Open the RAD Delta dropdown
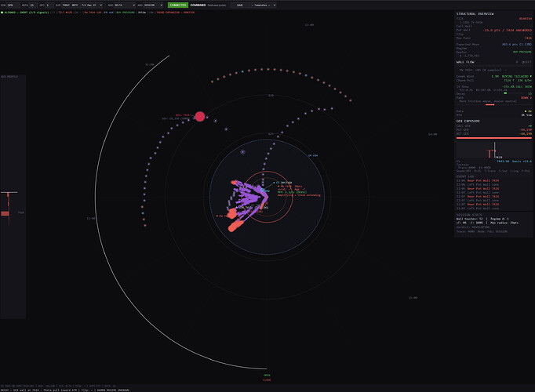The width and height of the screenshot is (535, 392). (x=125, y=5)
